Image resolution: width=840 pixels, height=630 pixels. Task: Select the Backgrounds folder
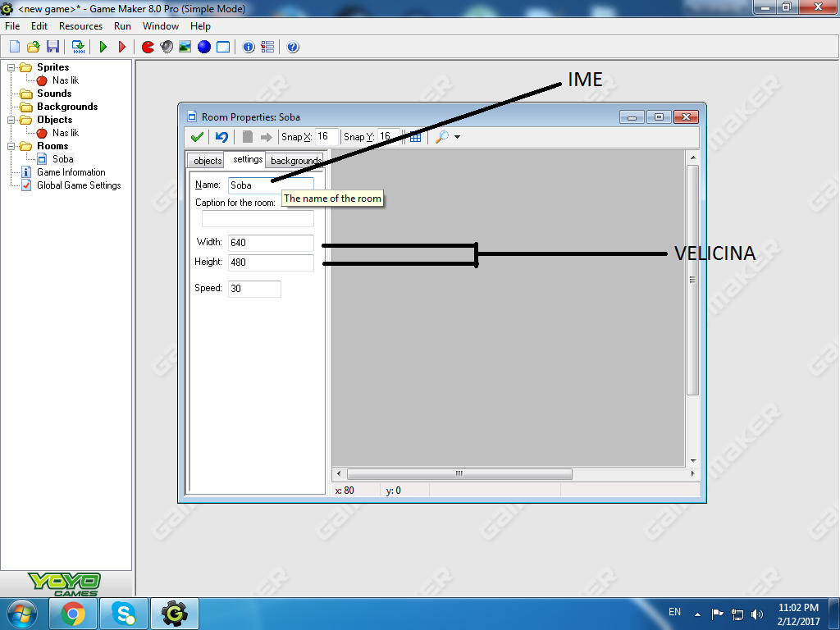(x=67, y=107)
